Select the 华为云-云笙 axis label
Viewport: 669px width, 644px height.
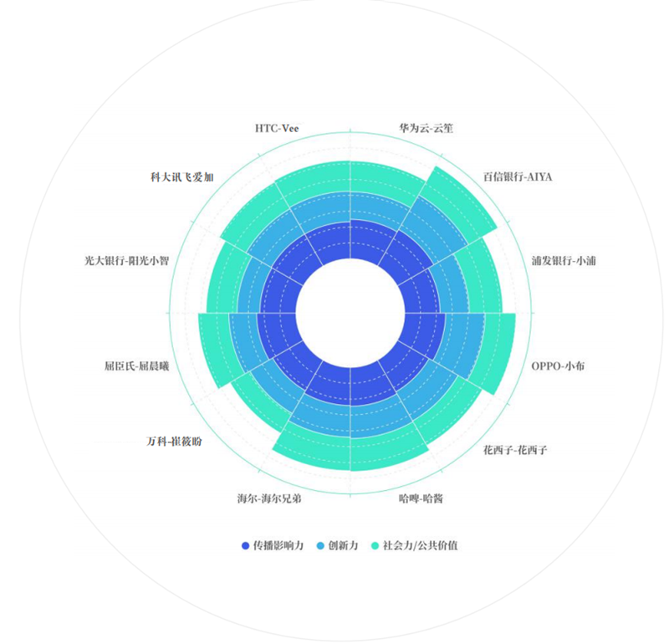click(426, 128)
